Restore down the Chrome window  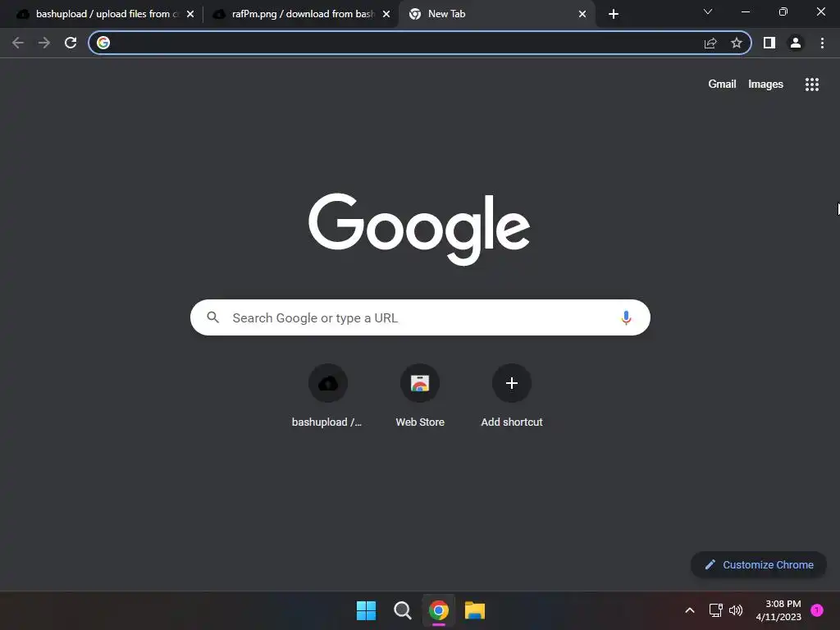tap(783, 11)
